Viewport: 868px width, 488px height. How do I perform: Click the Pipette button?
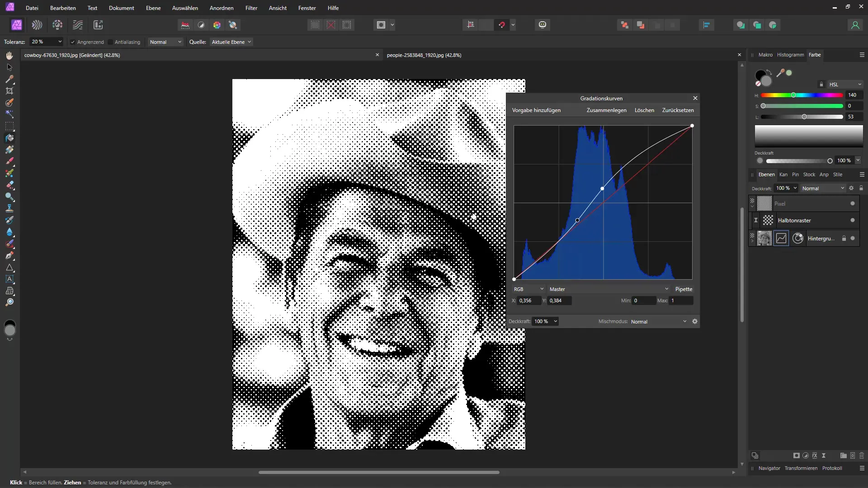coord(684,289)
